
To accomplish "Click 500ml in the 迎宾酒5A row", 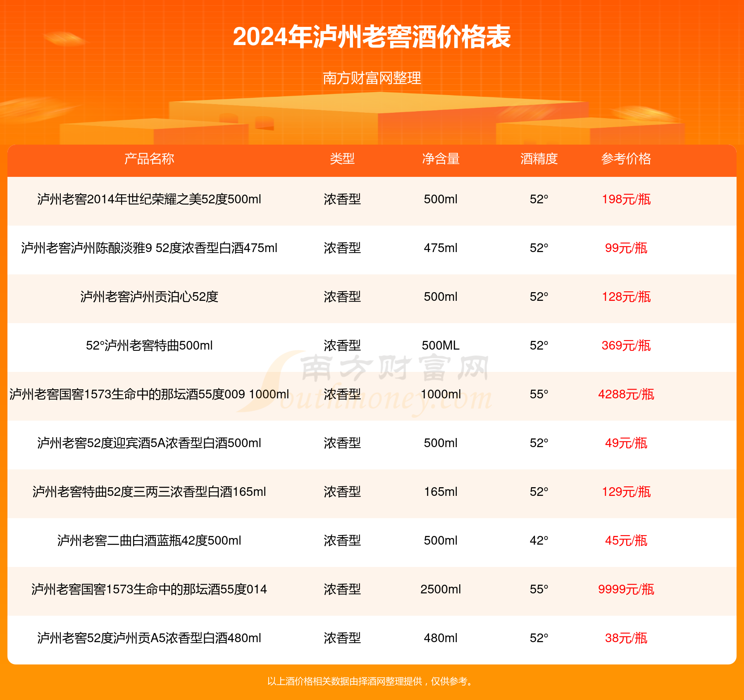I will pos(441,443).
